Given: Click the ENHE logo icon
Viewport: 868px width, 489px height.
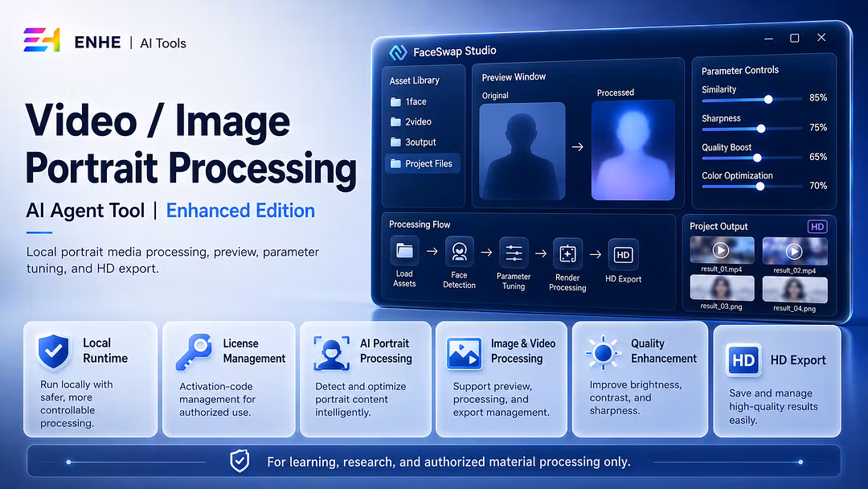Looking at the screenshot, I should click(42, 40).
